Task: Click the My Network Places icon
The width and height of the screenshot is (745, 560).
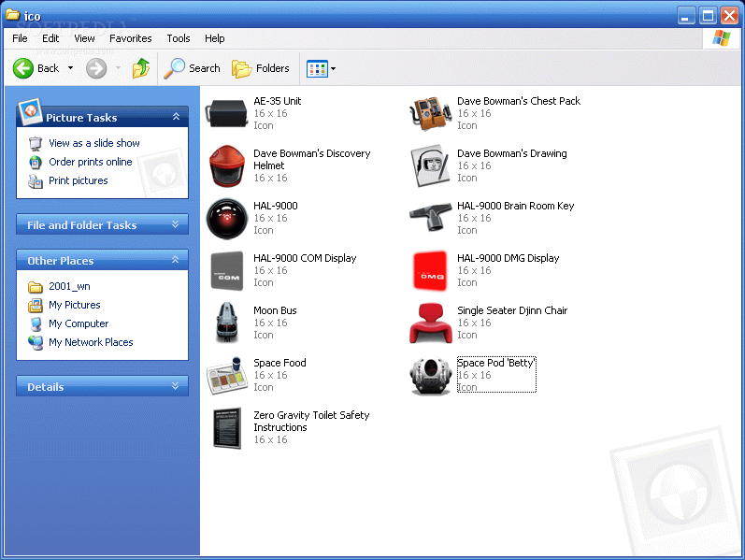Action: point(36,343)
